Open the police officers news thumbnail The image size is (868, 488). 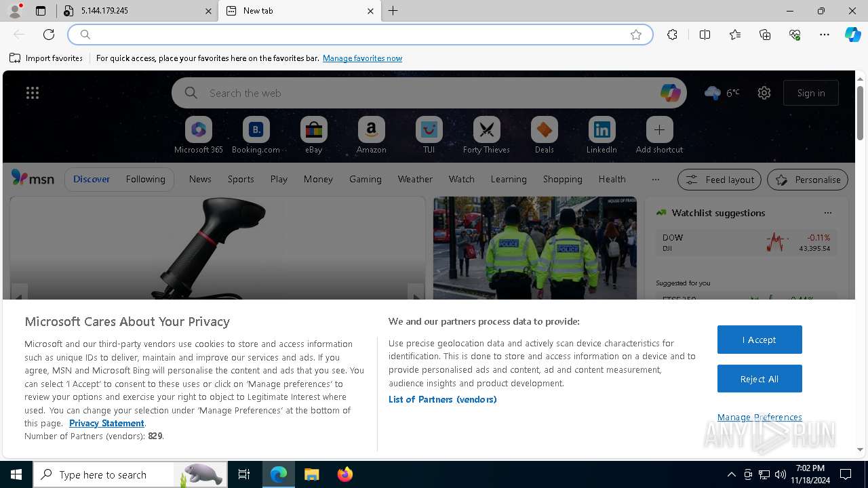(x=535, y=248)
